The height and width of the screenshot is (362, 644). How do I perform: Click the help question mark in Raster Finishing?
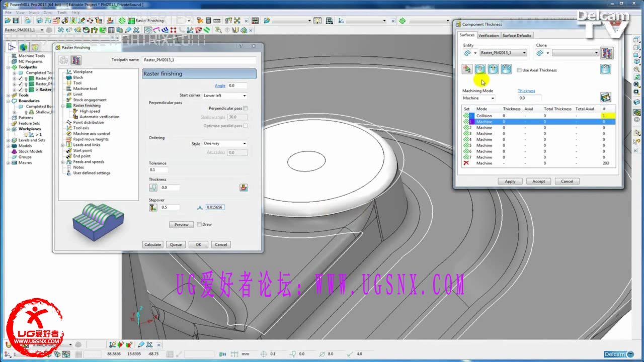pyautogui.click(x=241, y=47)
